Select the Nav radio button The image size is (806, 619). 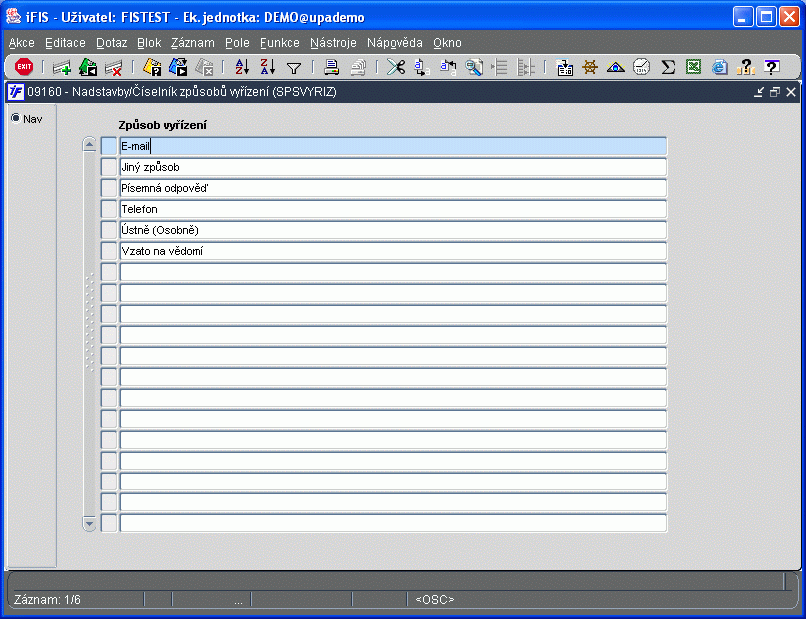[15, 118]
